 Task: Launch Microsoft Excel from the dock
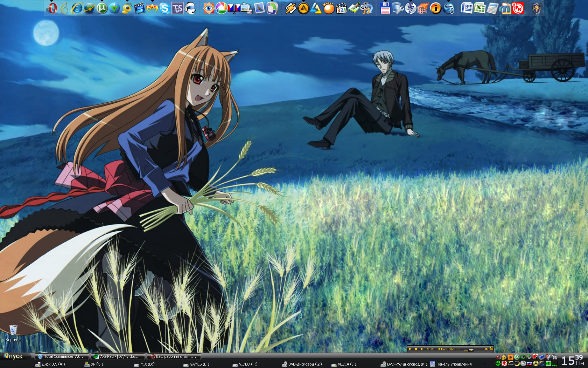pyautogui.click(x=479, y=8)
